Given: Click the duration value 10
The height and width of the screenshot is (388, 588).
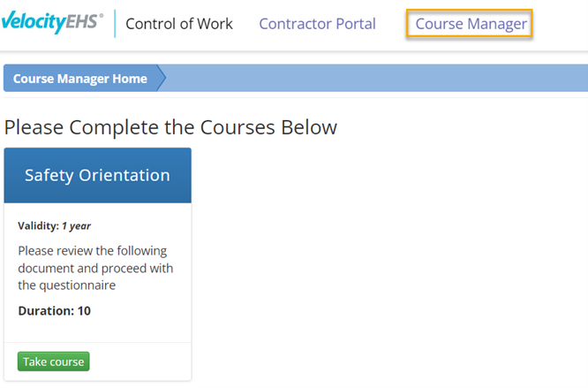Looking at the screenshot, I should (x=83, y=311).
